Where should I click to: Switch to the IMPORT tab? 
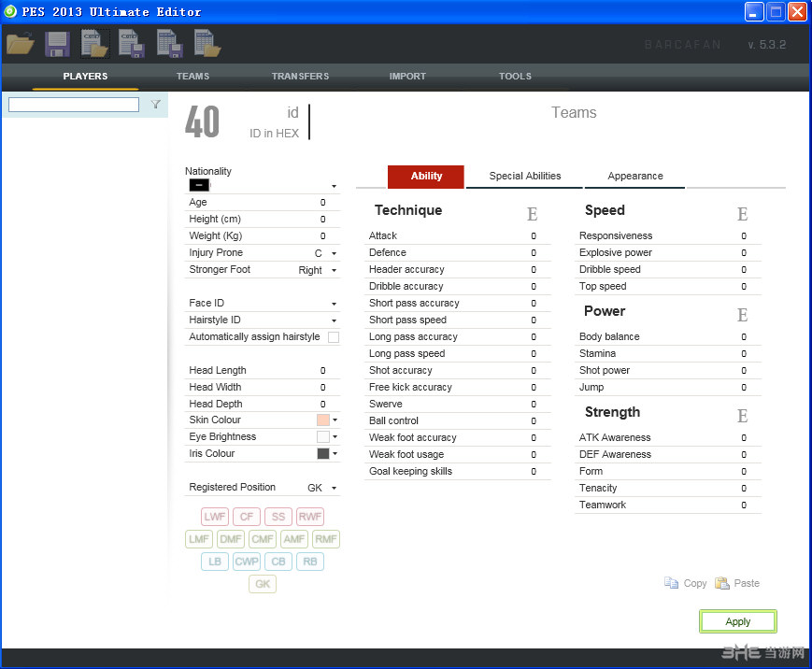407,76
